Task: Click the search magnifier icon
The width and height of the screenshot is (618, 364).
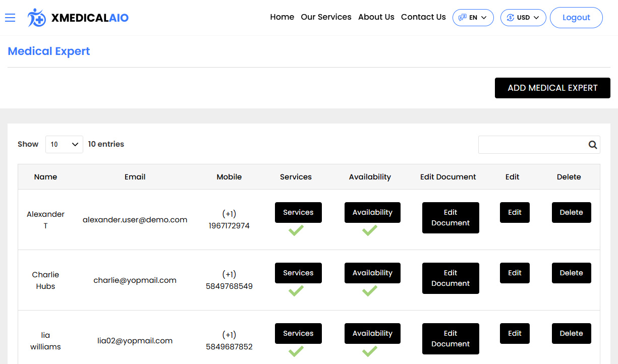Action: (593, 145)
